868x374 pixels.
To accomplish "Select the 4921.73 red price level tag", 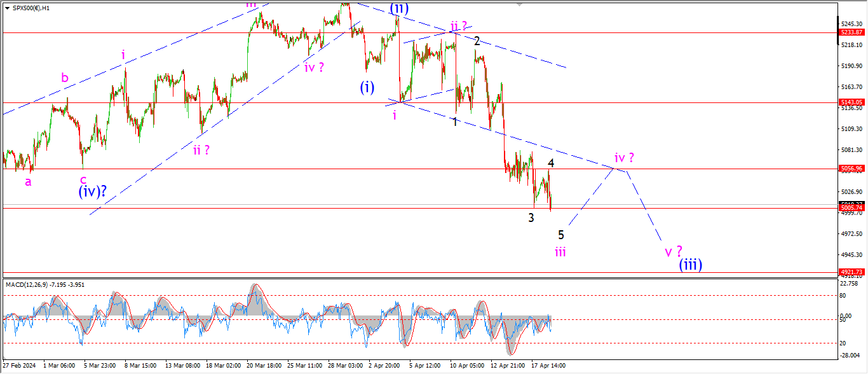I will coord(851,272).
